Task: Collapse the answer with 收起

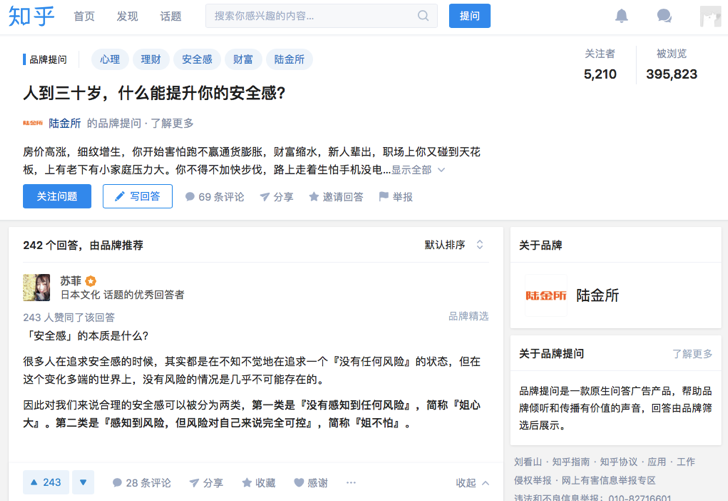Action: click(472, 483)
